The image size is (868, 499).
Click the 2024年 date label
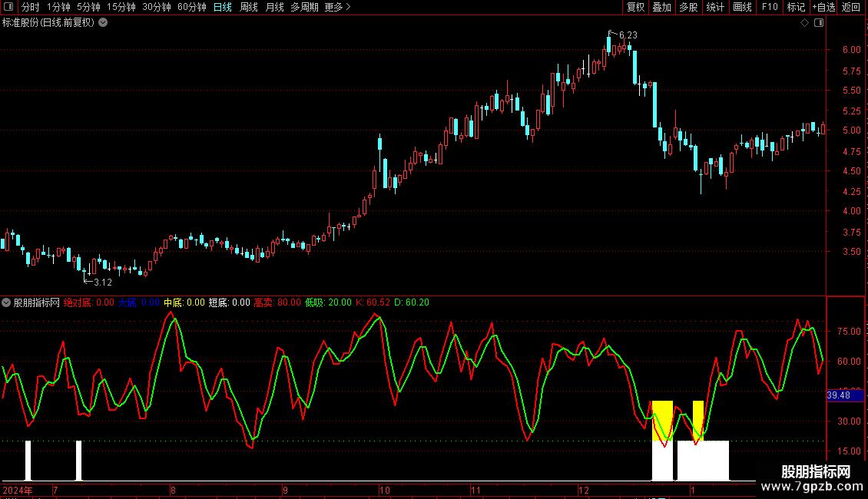click(17, 490)
